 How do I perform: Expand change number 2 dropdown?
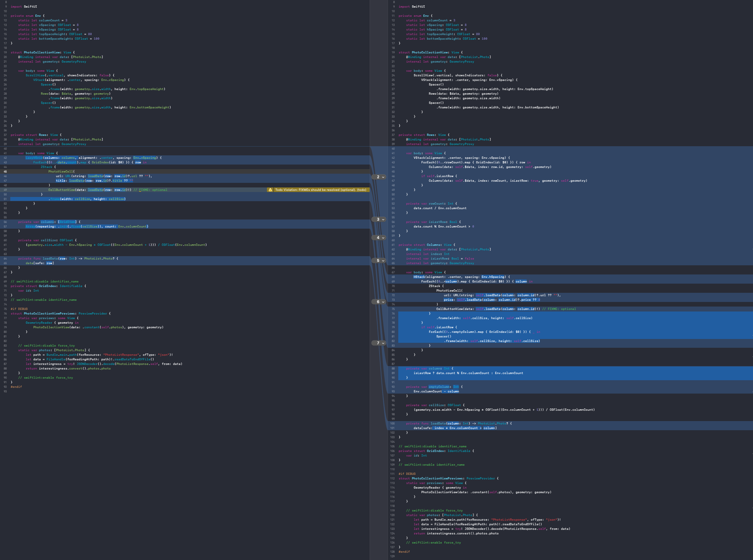coord(383,177)
